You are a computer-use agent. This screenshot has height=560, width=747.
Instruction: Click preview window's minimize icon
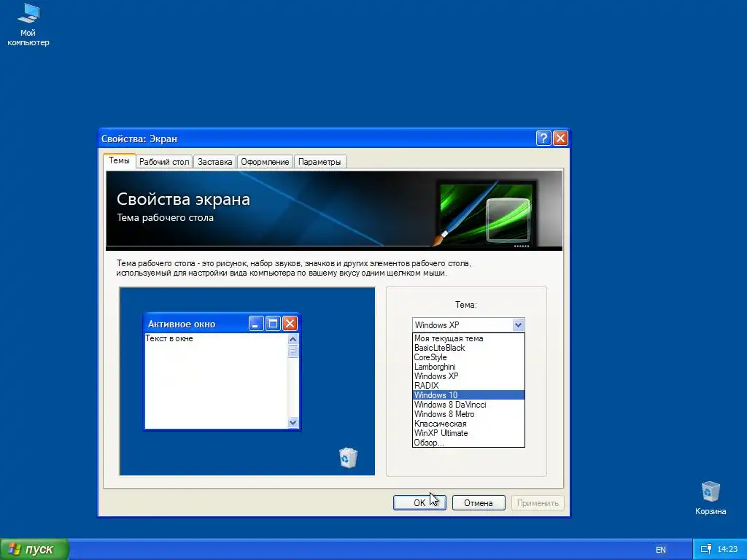256,324
